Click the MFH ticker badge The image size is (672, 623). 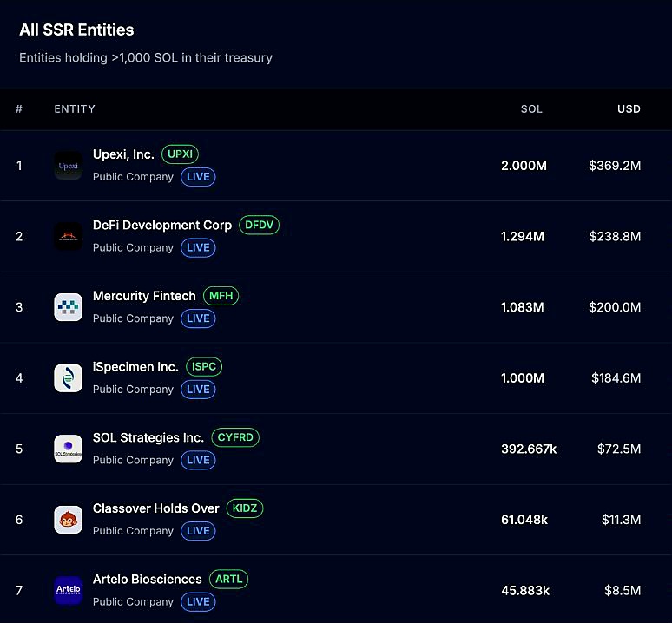point(221,296)
